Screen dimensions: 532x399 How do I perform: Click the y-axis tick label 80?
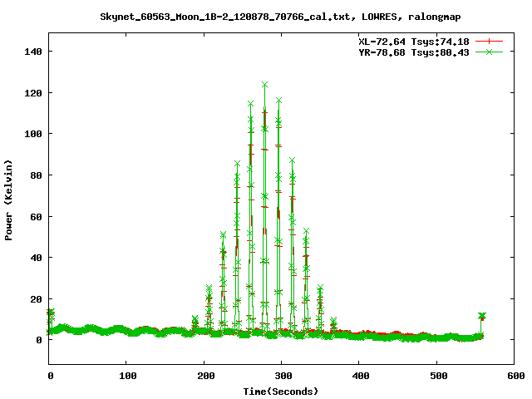[37, 175]
